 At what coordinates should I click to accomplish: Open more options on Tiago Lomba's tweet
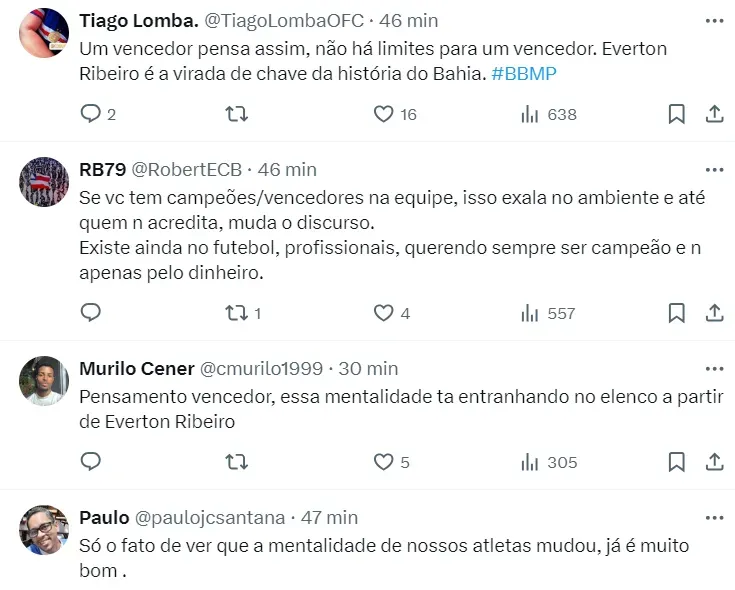coord(714,20)
